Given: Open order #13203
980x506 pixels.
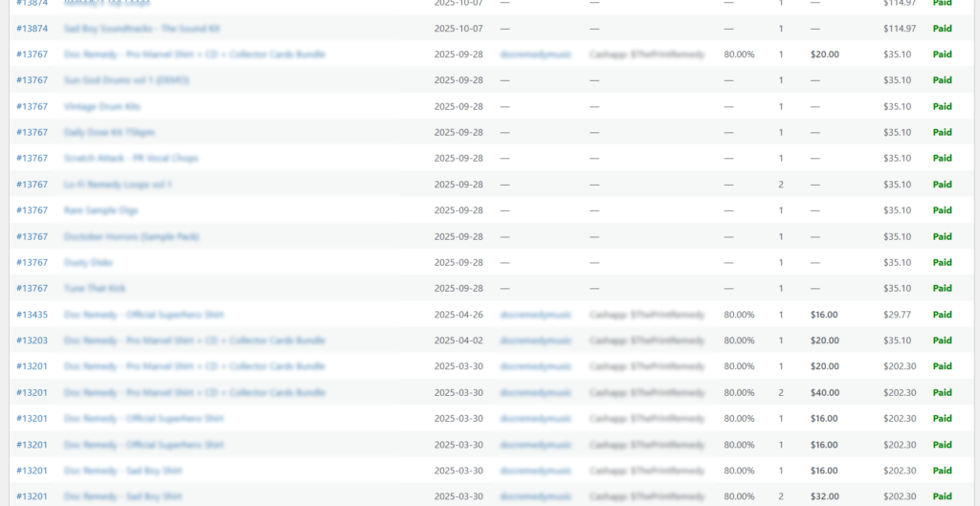Looking at the screenshot, I should coord(32,341).
